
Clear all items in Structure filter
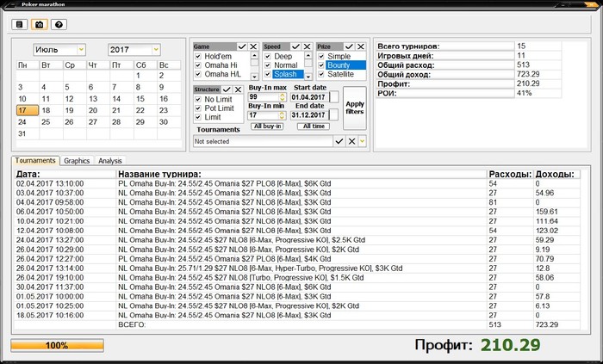tap(238, 89)
